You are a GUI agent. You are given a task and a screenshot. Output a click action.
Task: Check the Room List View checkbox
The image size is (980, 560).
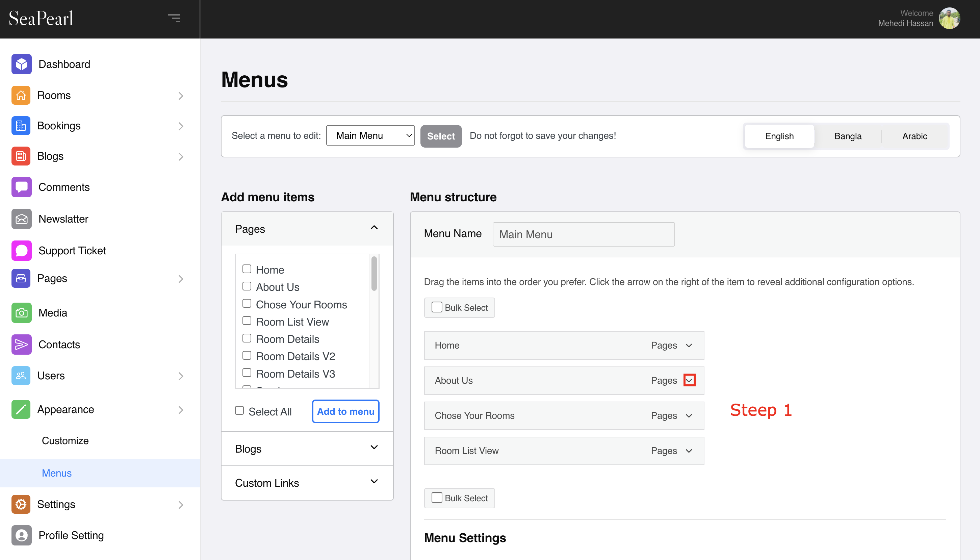pos(247,321)
